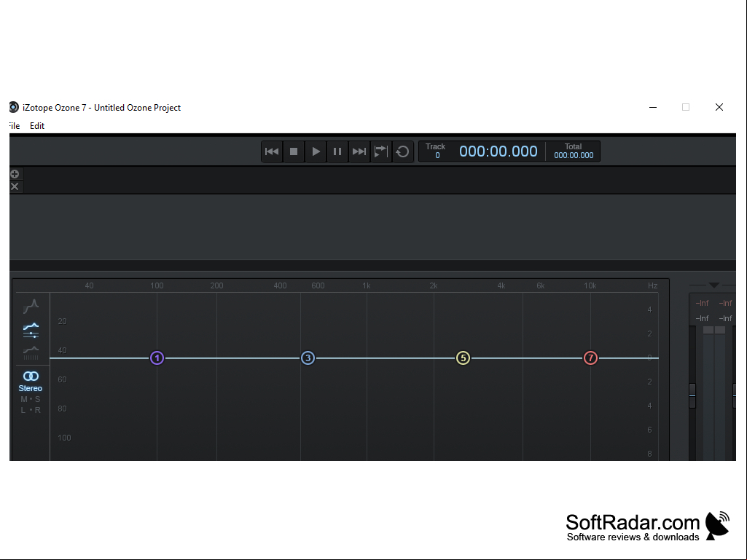Click the gray left-channel -Inf level readout
Image resolution: width=747 pixels, height=560 pixels.
click(703, 318)
